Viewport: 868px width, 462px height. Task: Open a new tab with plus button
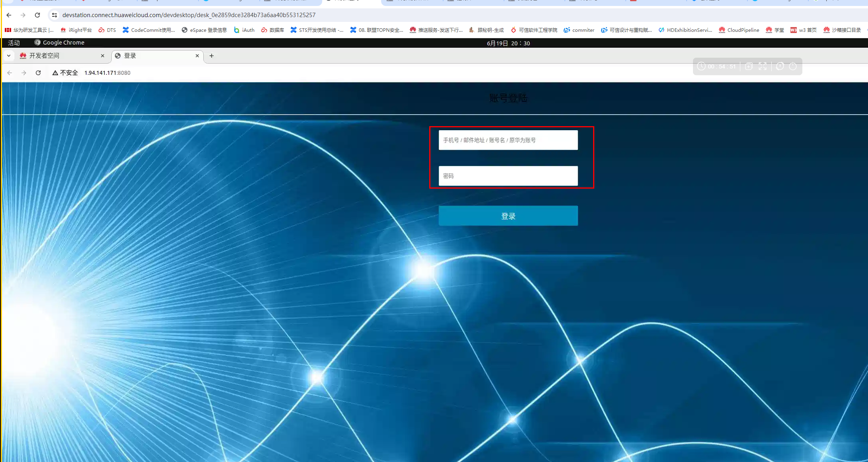pyautogui.click(x=212, y=56)
